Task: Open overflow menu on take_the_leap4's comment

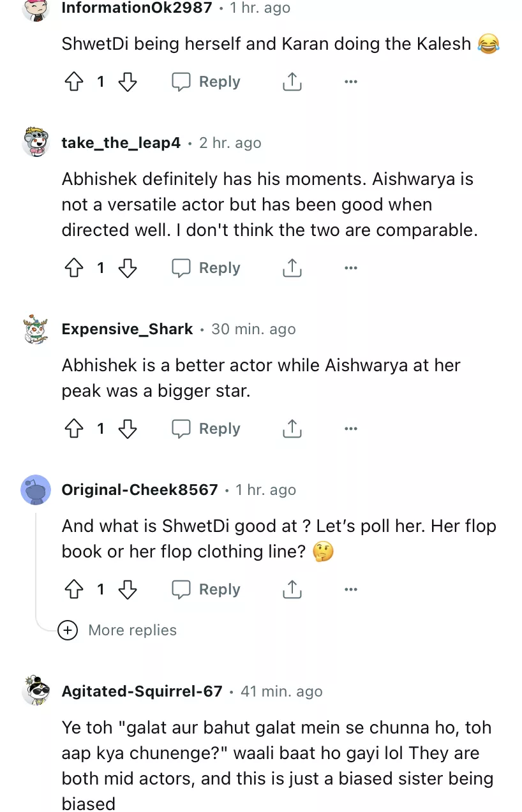Action: pyautogui.click(x=350, y=268)
